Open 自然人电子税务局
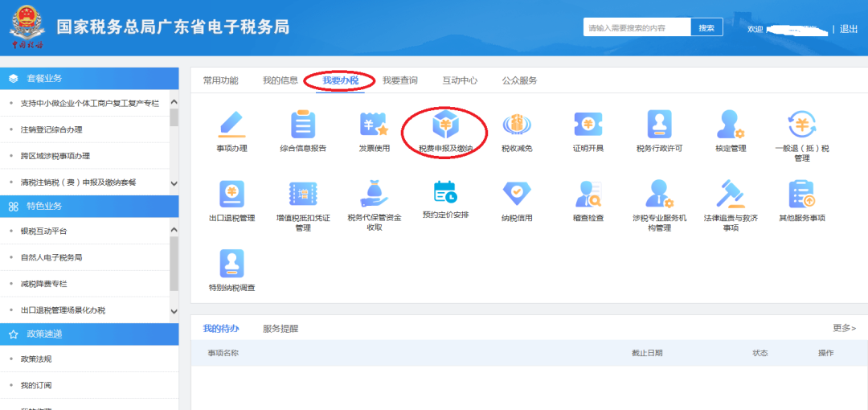 [x=51, y=257]
